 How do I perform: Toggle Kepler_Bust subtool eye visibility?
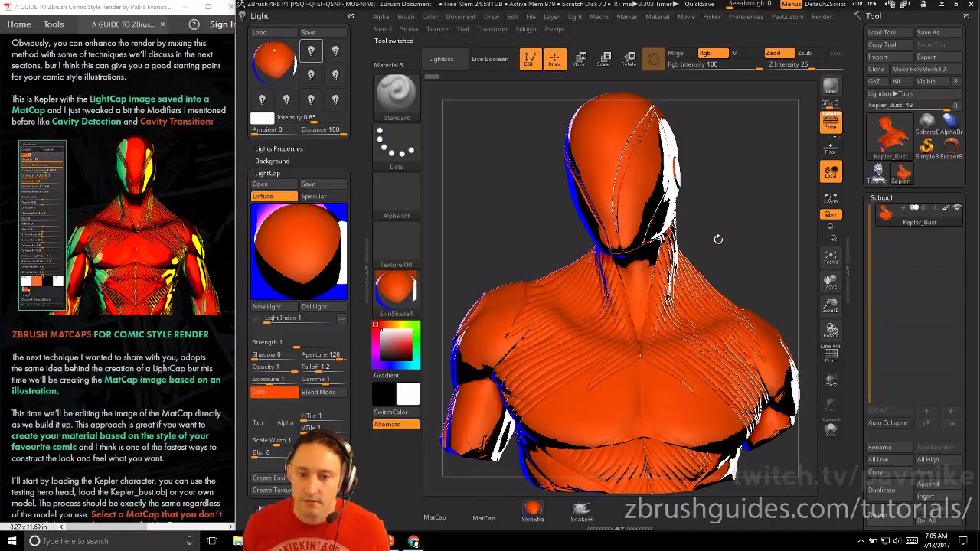[x=957, y=207]
